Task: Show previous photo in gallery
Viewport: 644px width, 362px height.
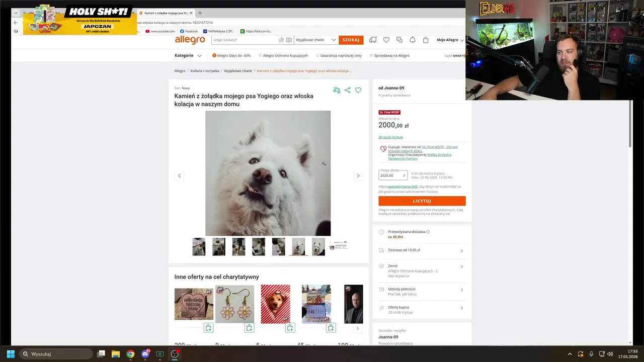Action: click(x=179, y=175)
